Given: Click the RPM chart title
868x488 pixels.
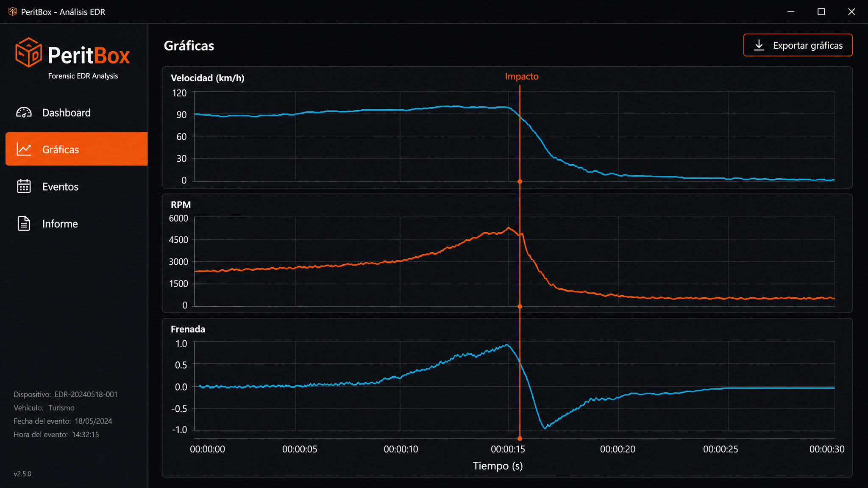Looking at the screenshot, I should tap(181, 205).
